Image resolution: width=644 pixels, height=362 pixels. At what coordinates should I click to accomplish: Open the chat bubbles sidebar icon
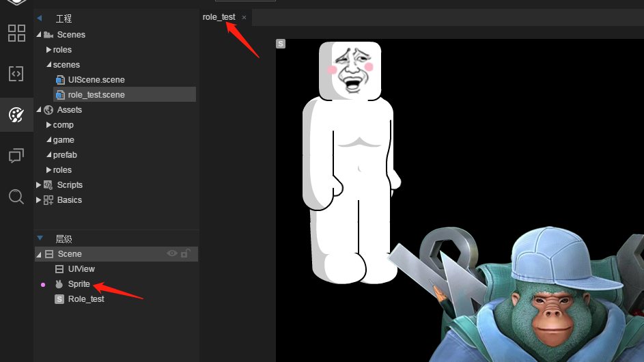(16, 156)
